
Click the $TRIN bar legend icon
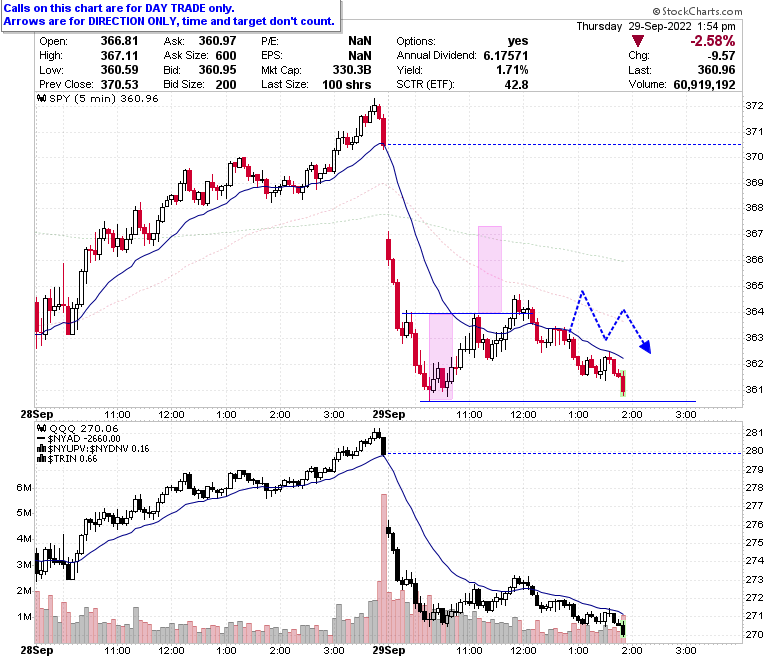pos(42,459)
